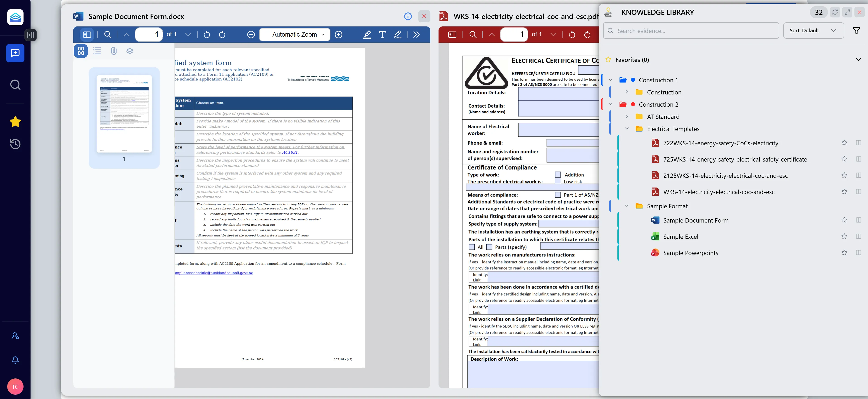Toggle sidebar in Word document toolbar

click(x=87, y=34)
